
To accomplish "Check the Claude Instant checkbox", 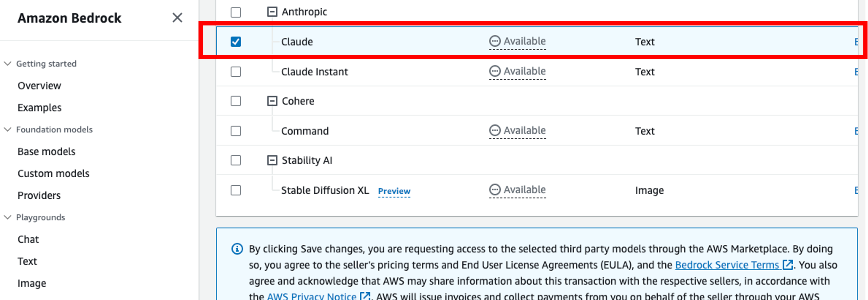I will pyautogui.click(x=236, y=72).
